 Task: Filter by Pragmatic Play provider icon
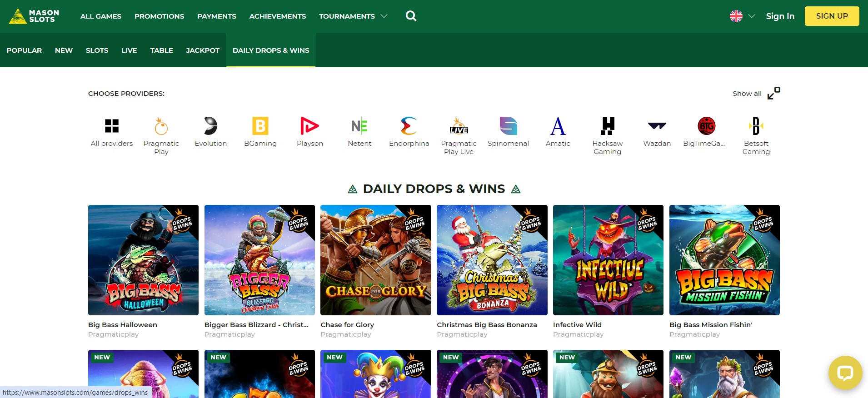click(161, 126)
